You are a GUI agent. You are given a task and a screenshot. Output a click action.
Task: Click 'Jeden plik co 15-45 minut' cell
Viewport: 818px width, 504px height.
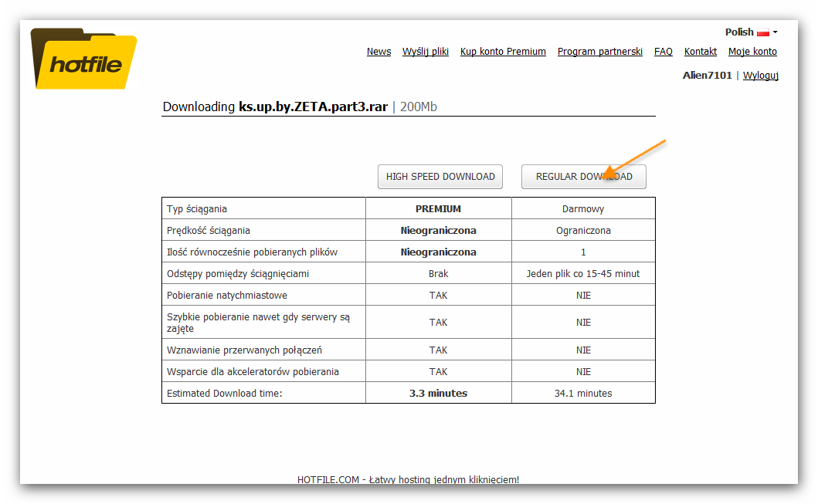point(583,274)
